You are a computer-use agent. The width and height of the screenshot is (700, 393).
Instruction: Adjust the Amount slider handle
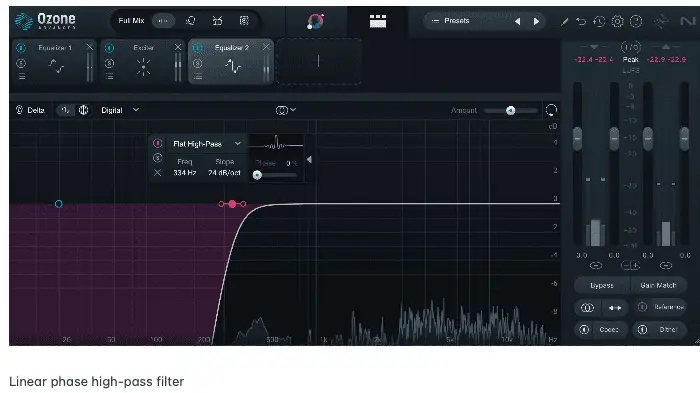[x=510, y=110]
